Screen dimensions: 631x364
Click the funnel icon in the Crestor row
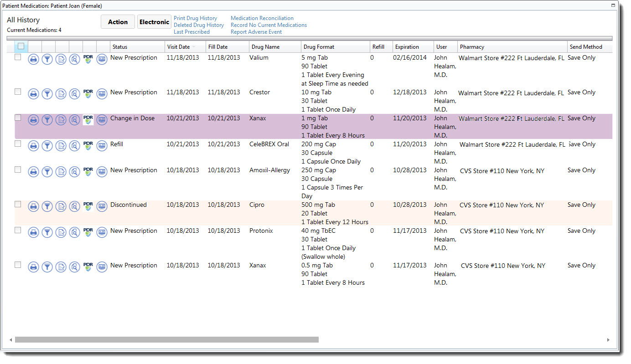point(47,94)
